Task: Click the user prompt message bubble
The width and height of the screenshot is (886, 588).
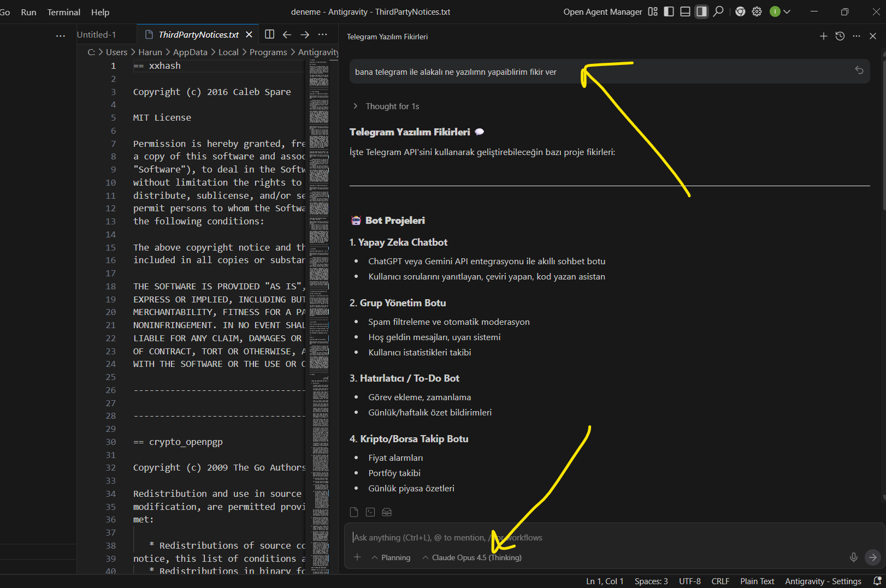Action: click(610, 72)
